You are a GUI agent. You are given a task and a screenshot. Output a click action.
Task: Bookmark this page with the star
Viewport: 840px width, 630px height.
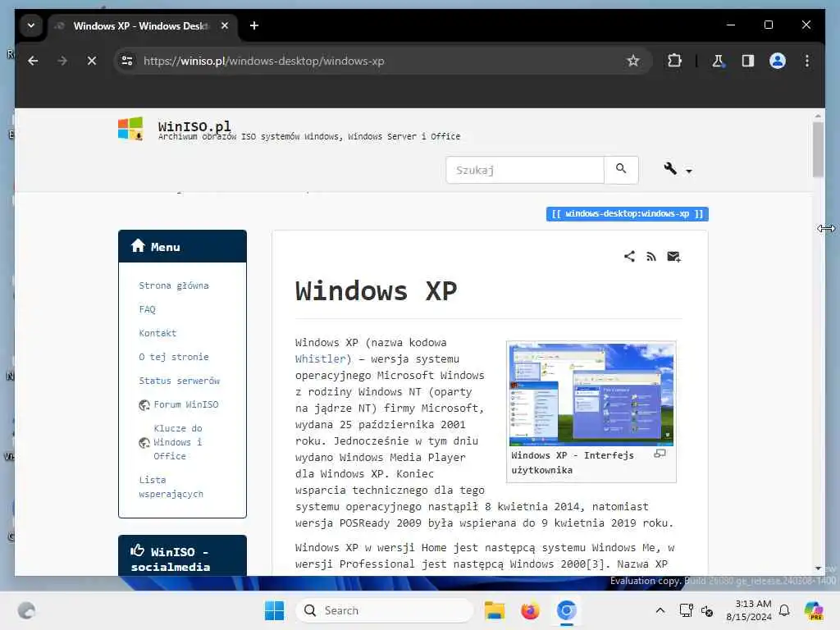[x=632, y=61]
